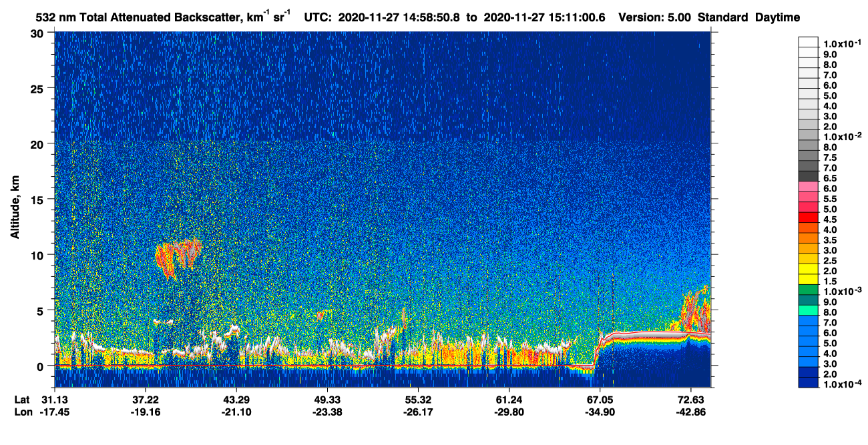
Task: Click latitude value 31.13
Action: pyautogui.click(x=55, y=399)
